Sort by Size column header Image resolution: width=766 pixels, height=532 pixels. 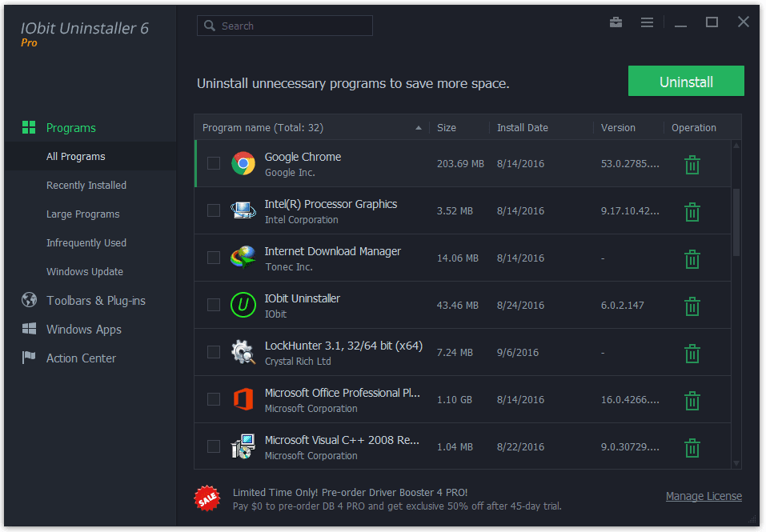pyautogui.click(x=446, y=127)
